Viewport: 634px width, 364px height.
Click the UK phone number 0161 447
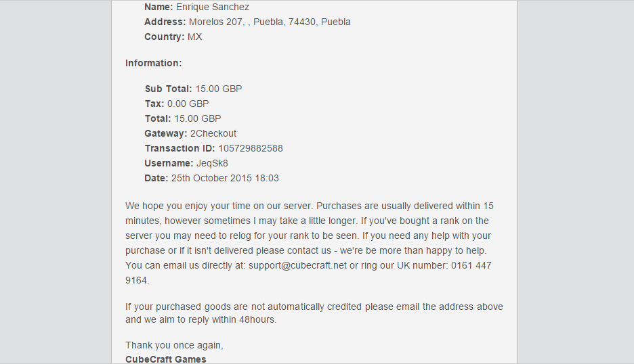[471, 265]
